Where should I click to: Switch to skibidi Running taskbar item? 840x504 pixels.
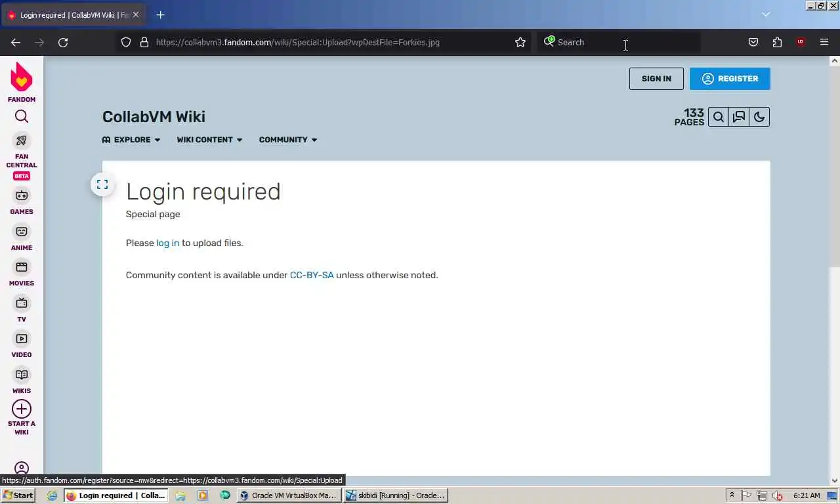[x=396, y=495]
